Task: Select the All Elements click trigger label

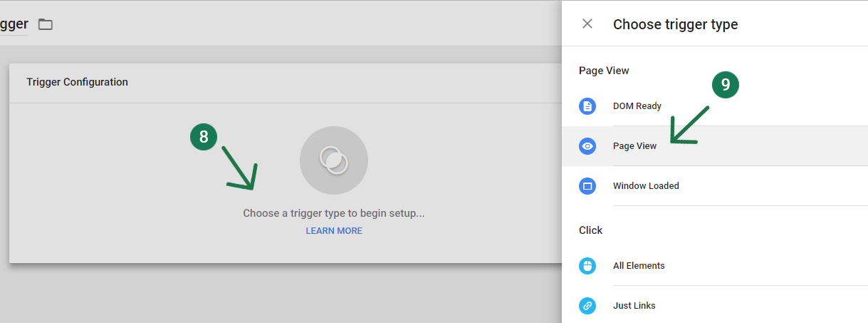Action: [639, 266]
